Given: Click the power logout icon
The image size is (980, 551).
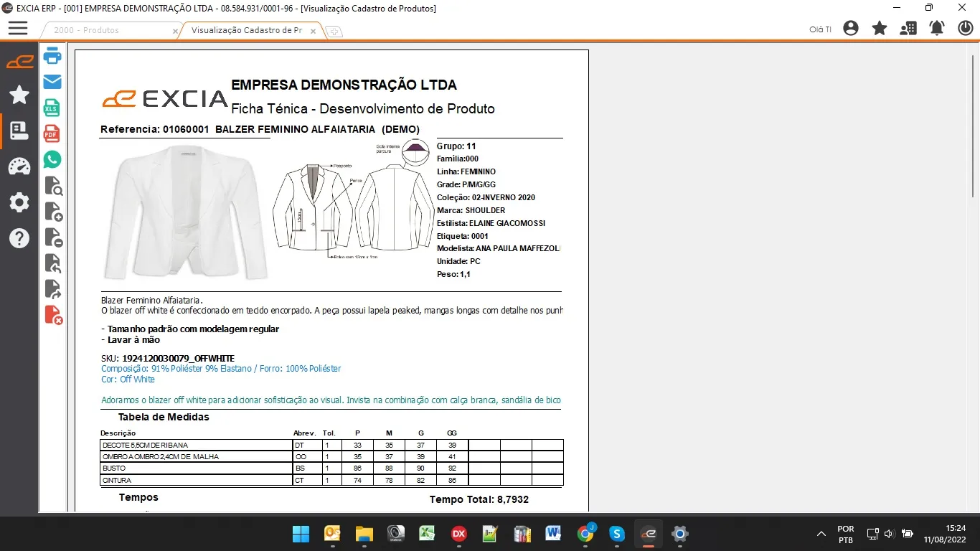Looking at the screenshot, I should [966, 28].
